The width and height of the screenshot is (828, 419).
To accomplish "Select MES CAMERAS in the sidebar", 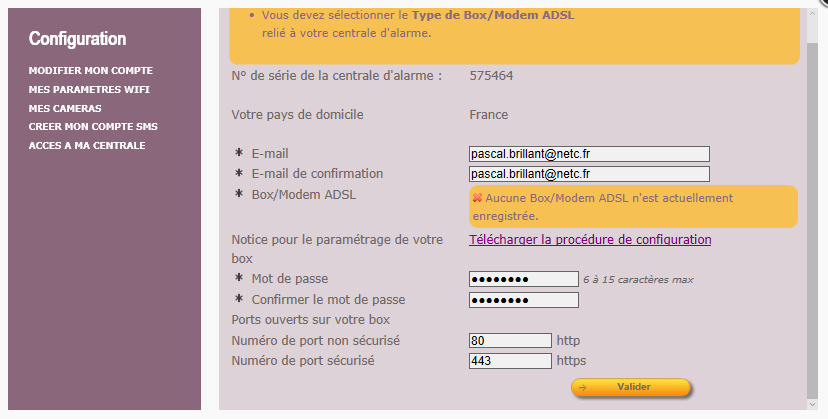I will (x=65, y=108).
